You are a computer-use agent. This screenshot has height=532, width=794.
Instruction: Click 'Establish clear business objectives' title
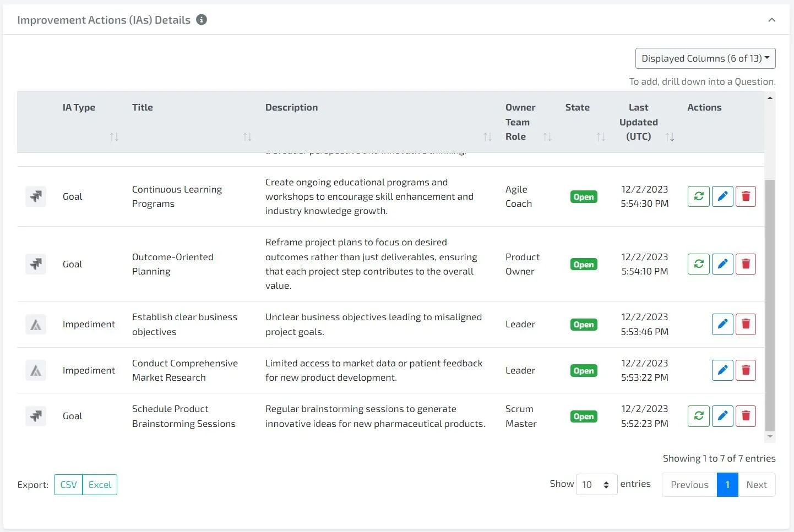click(x=184, y=325)
